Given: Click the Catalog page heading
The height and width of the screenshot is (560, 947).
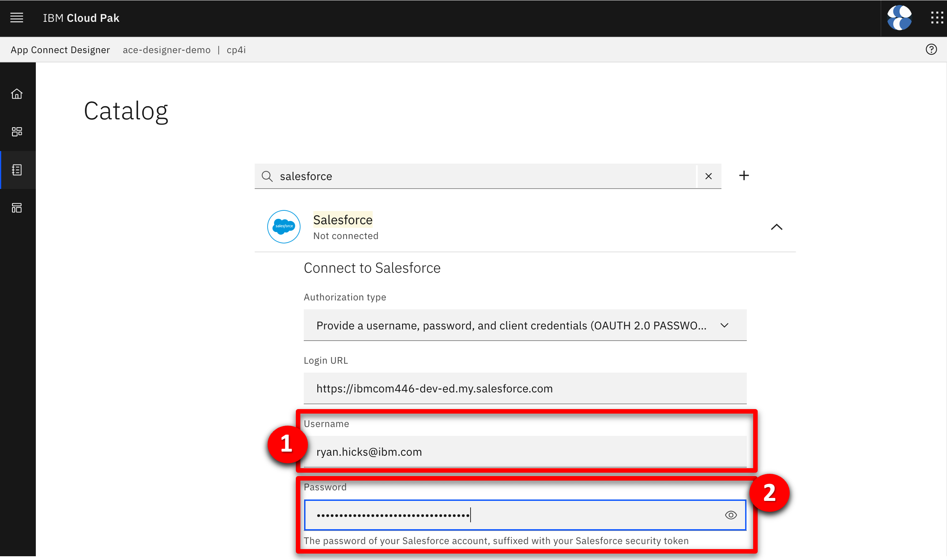Looking at the screenshot, I should 126,111.
